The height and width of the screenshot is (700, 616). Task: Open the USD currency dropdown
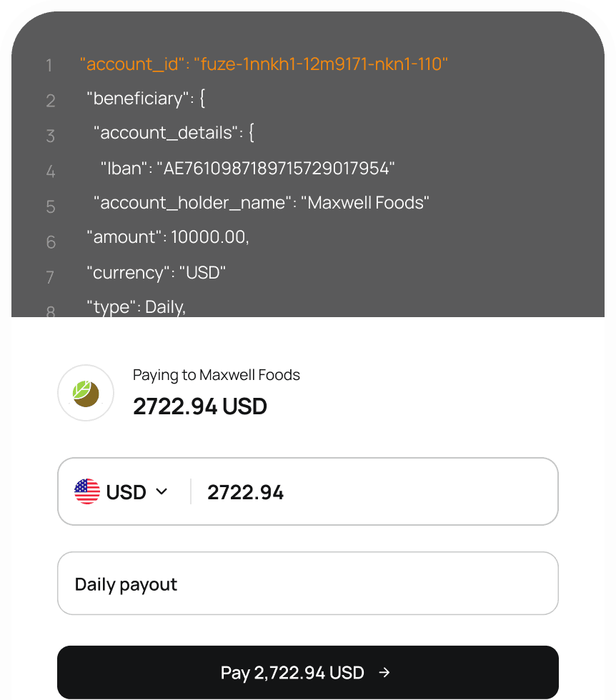122,491
